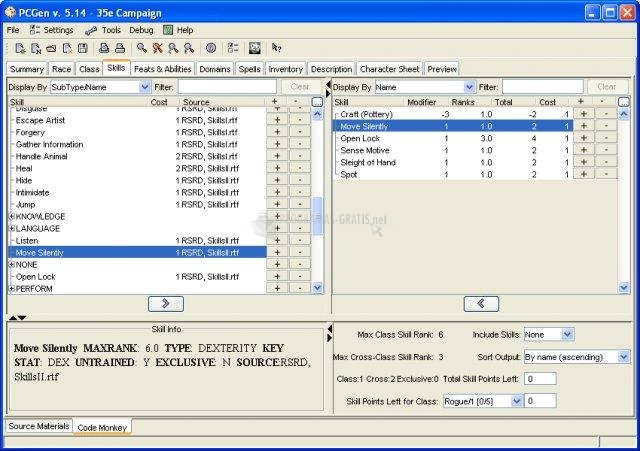The image size is (640, 451).
Task: Click the third magnifier filter icon
Action: [x=173, y=48]
